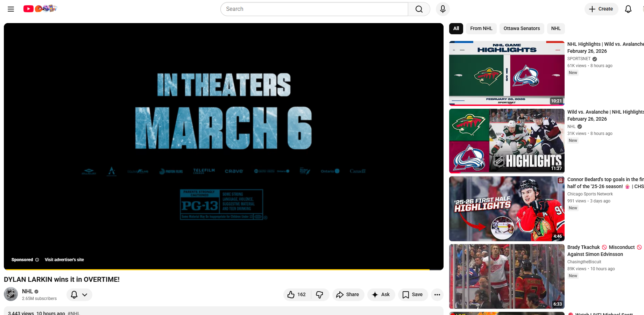Open Wild vs. Avalanche Sportsnet thumbnail
The width and height of the screenshot is (644, 315).
tap(507, 73)
